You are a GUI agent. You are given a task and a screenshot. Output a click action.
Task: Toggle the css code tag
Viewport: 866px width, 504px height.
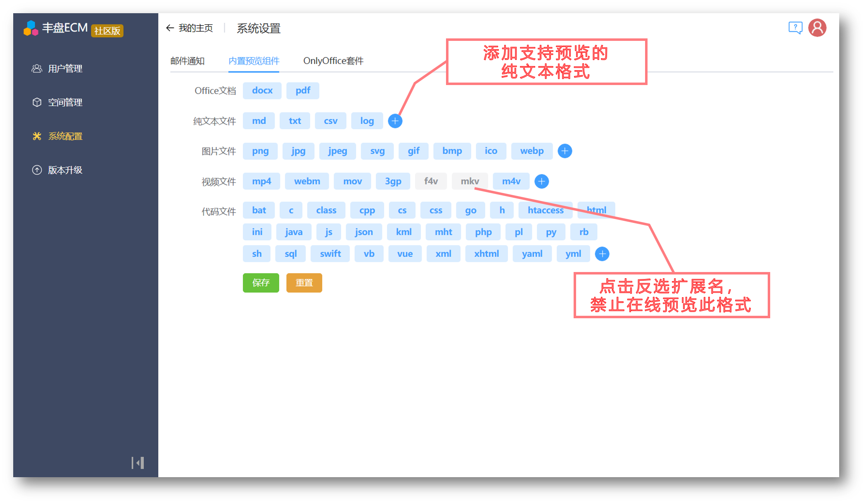436,211
